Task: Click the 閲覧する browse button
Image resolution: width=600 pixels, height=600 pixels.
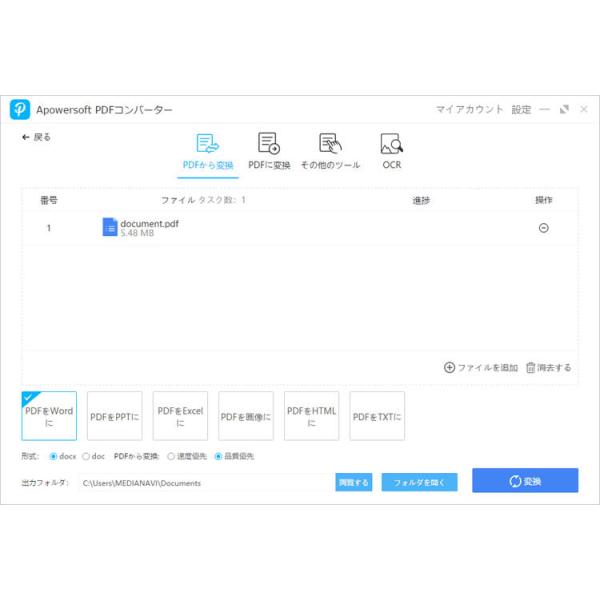Action: tap(353, 482)
